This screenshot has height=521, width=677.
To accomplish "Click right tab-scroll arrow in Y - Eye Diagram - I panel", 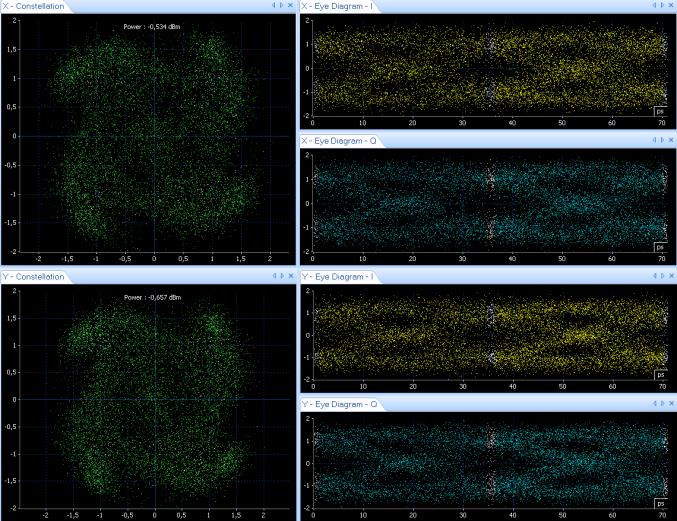I will pos(663,275).
